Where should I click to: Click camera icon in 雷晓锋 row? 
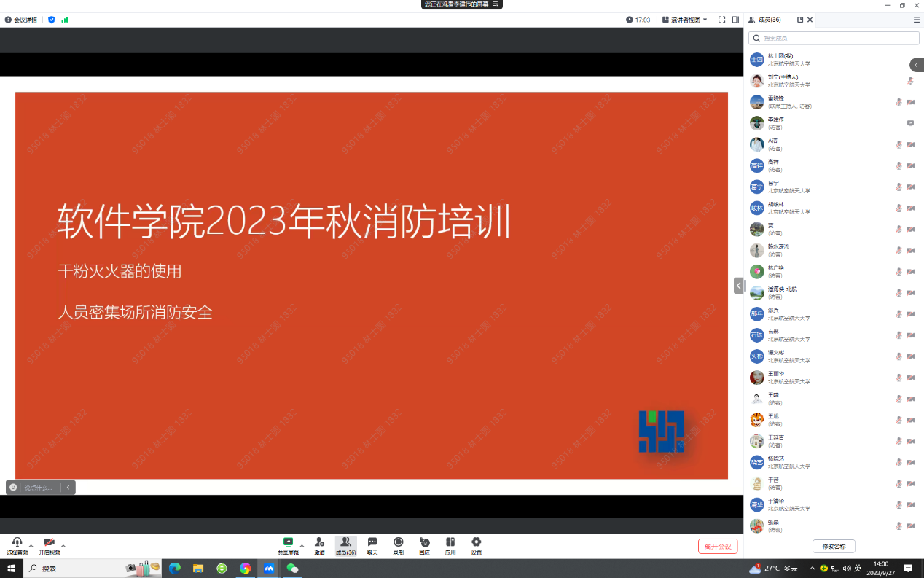[911, 102]
